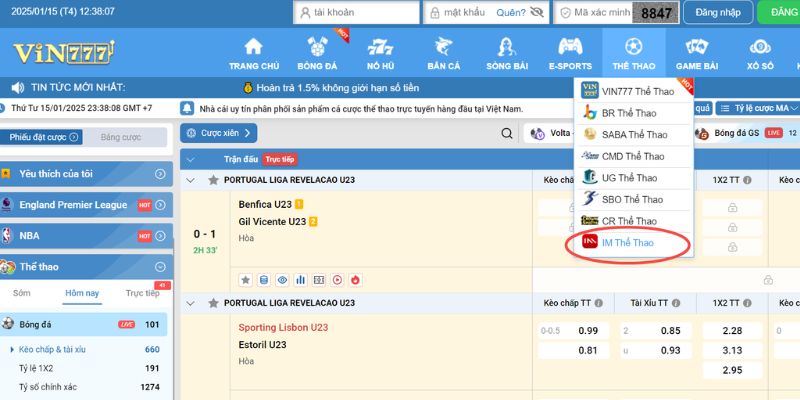Screen dimensions: 800x400
Task: Click the search magnifier icon
Action: [x=507, y=134]
